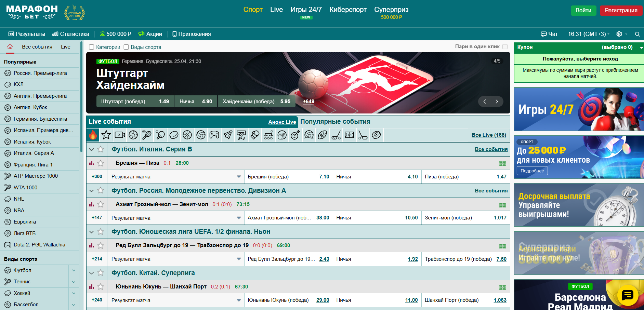
Task: Select the star favorites filter in the live toolbar
Action: [x=106, y=135]
